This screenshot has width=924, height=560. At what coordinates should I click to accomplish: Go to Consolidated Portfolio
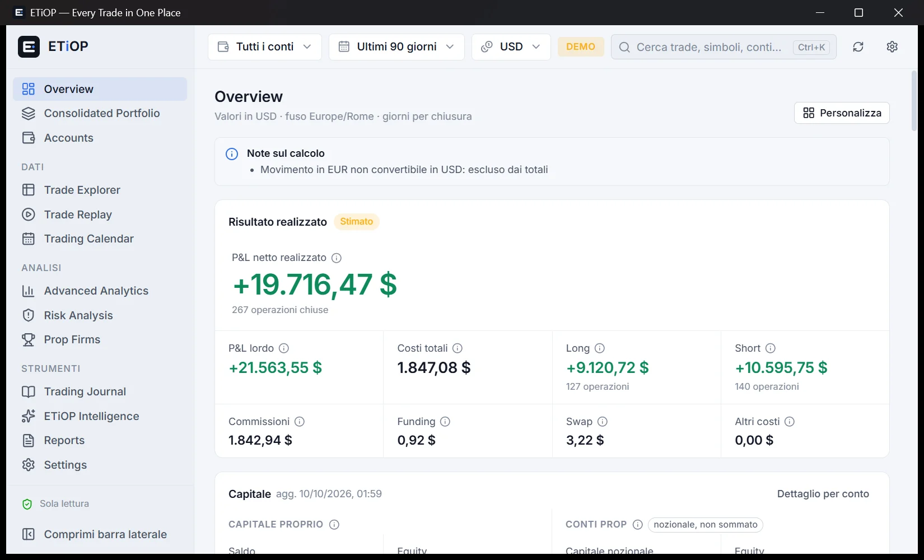(x=100, y=114)
